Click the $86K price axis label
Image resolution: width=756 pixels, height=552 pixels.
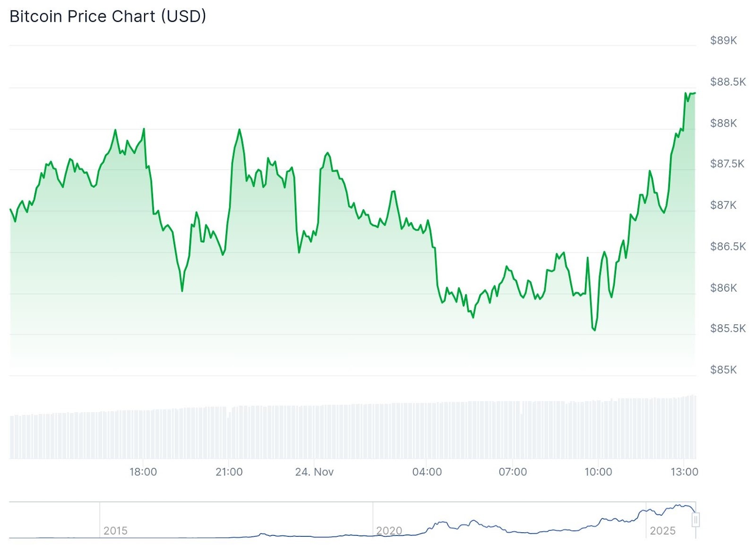click(723, 288)
